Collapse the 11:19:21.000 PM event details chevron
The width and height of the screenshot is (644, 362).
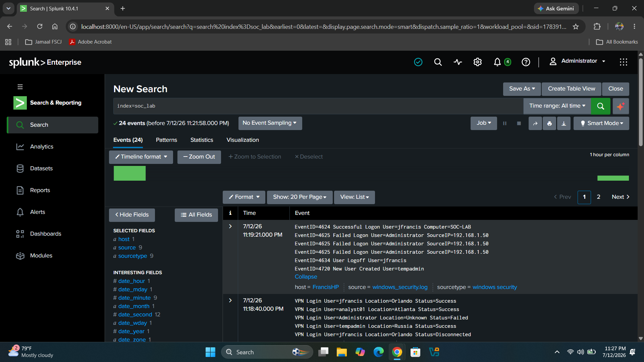click(x=230, y=226)
